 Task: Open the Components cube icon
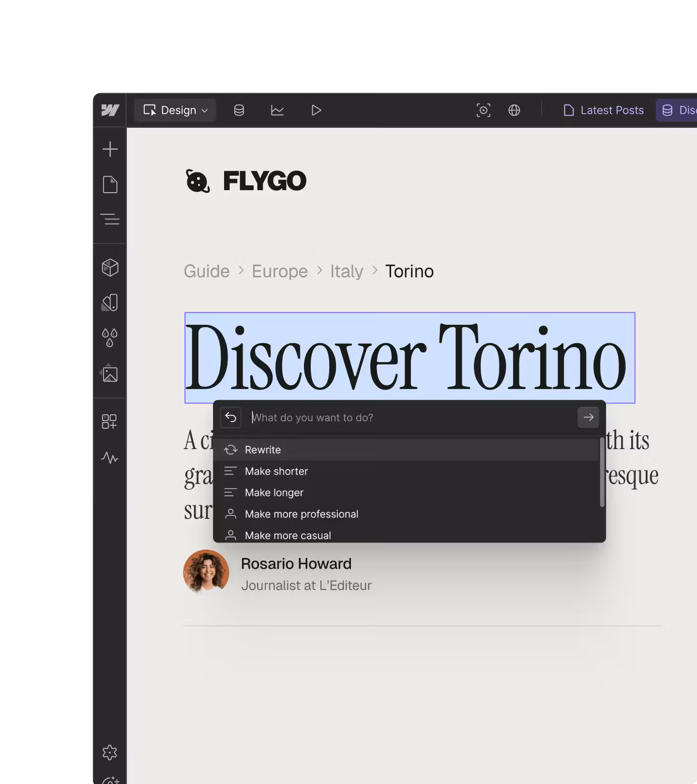[x=110, y=268]
